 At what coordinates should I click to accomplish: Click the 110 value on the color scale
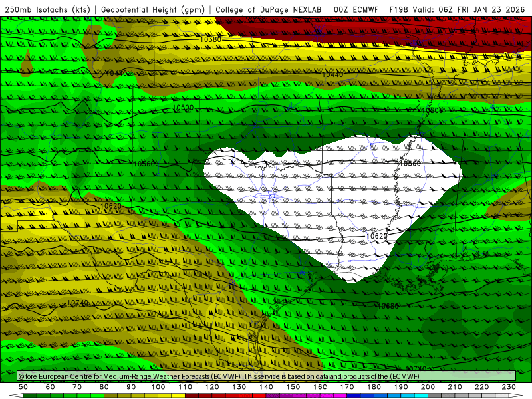[x=186, y=387]
